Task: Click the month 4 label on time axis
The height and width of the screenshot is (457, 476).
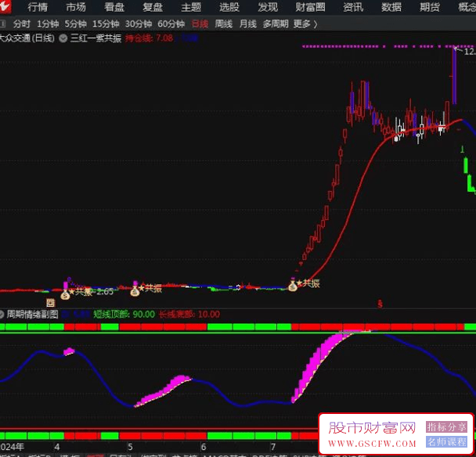Action: 57,447
